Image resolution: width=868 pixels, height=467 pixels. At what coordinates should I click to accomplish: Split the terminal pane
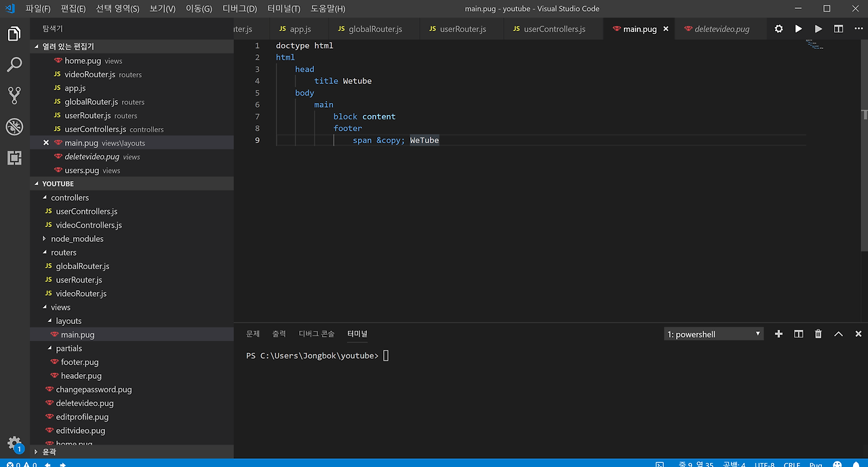pyautogui.click(x=799, y=334)
